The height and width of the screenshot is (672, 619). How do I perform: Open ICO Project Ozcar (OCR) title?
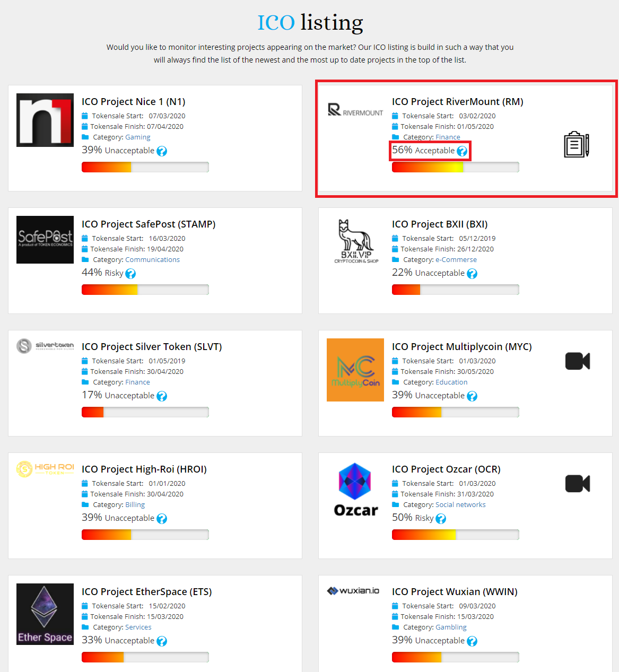point(446,469)
